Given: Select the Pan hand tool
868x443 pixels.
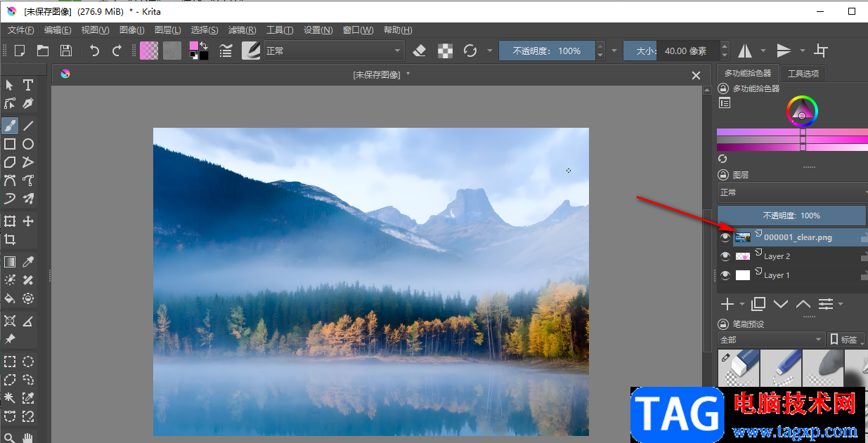Looking at the screenshot, I should click(28, 437).
